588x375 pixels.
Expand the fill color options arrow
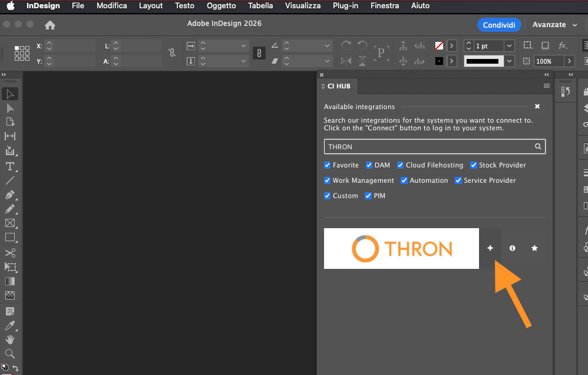tap(452, 46)
